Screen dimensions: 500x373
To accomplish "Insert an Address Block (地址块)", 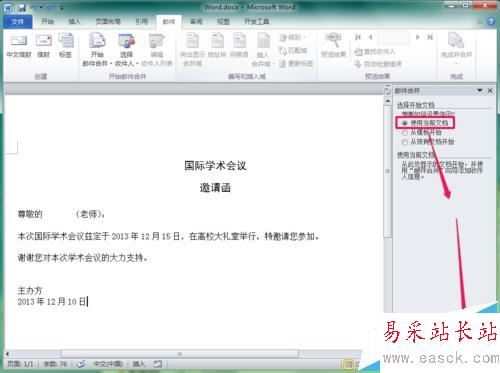I will coord(217,46).
